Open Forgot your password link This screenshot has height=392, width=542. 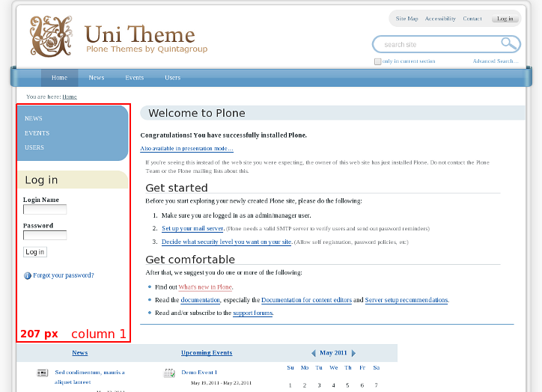[63, 275]
